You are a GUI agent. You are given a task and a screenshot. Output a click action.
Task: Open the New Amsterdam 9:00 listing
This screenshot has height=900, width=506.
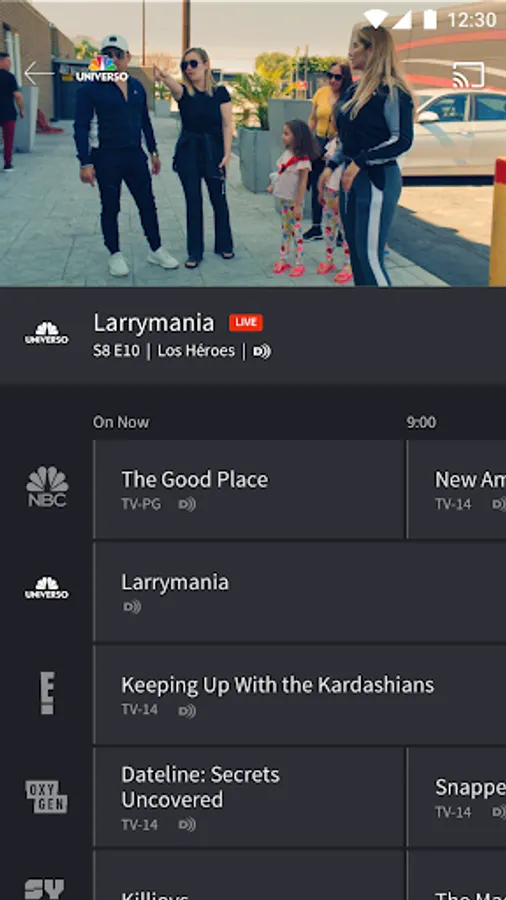coord(457,490)
